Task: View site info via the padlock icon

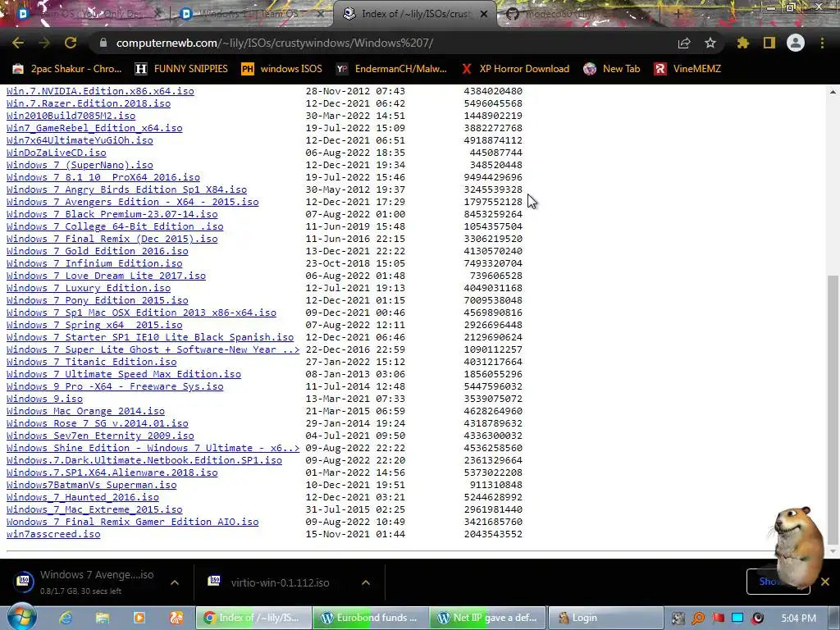Action: (x=103, y=43)
